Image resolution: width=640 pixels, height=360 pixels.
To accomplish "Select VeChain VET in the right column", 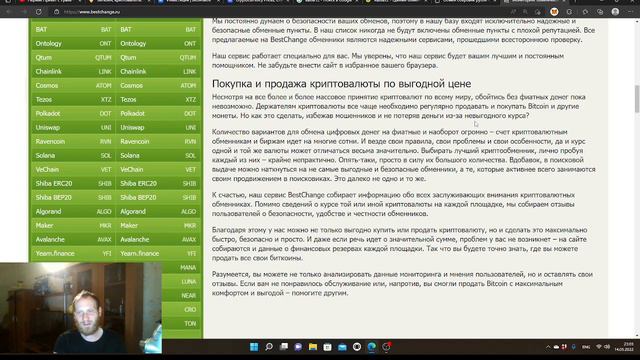I will [x=158, y=169].
